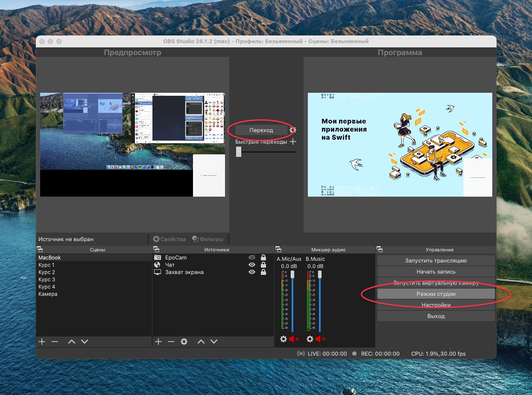Click Выход to exit OBS

[436, 316]
